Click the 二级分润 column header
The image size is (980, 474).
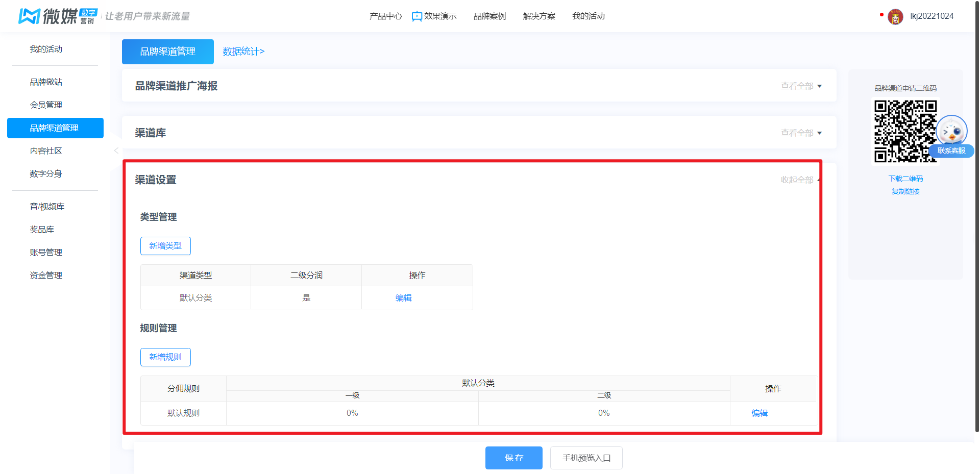pos(306,276)
